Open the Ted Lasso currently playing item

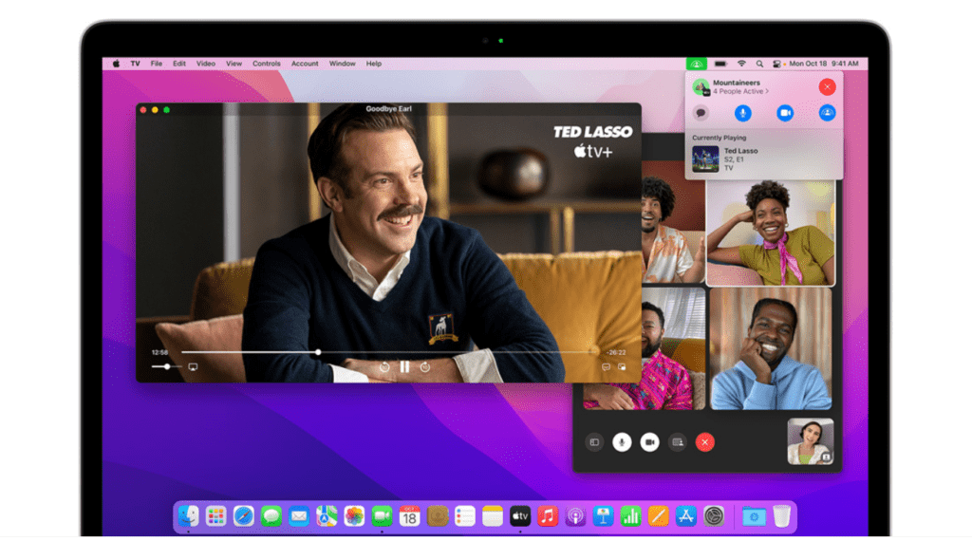[x=764, y=159]
